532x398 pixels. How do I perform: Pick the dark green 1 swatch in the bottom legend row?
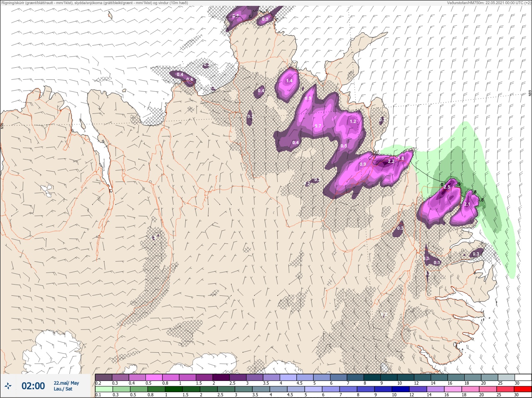click(174, 389)
